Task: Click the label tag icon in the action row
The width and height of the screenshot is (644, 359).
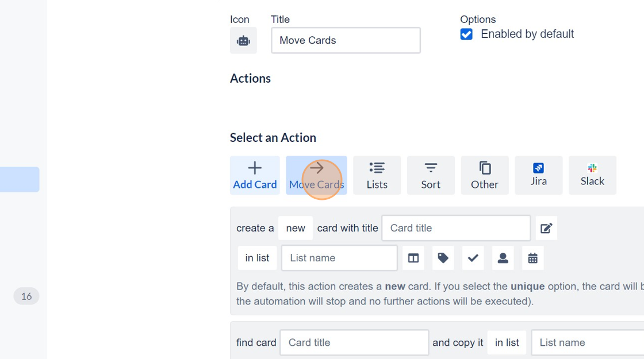Action: point(443,258)
